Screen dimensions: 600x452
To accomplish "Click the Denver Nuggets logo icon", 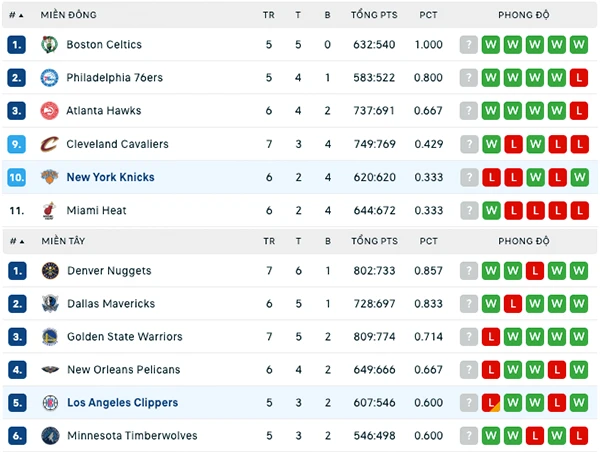I will click(x=50, y=271).
